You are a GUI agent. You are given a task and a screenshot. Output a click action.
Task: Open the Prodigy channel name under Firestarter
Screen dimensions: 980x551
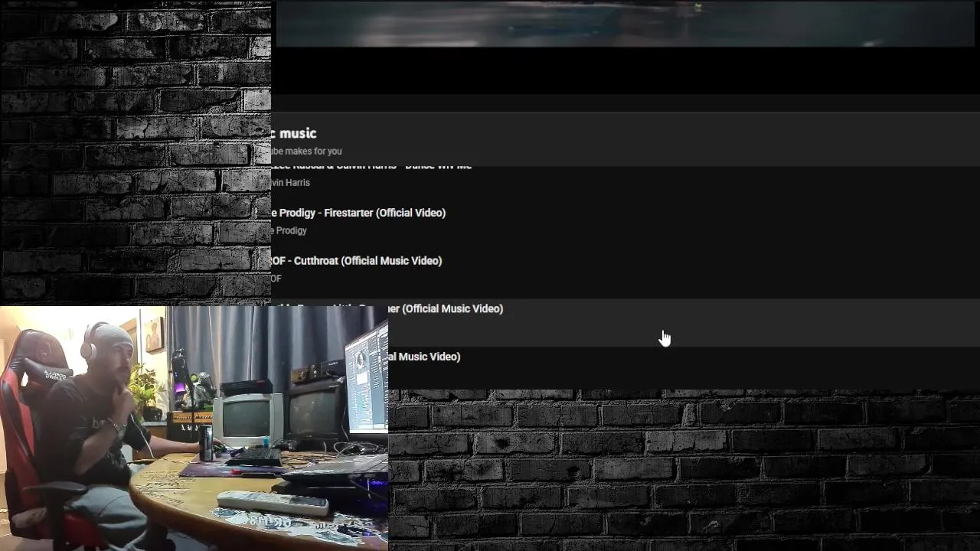coord(289,230)
